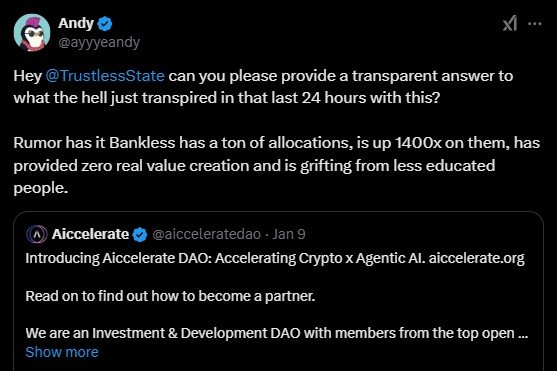
Task: Open the Jan 9 timestamp
Action: coord(288,234)
